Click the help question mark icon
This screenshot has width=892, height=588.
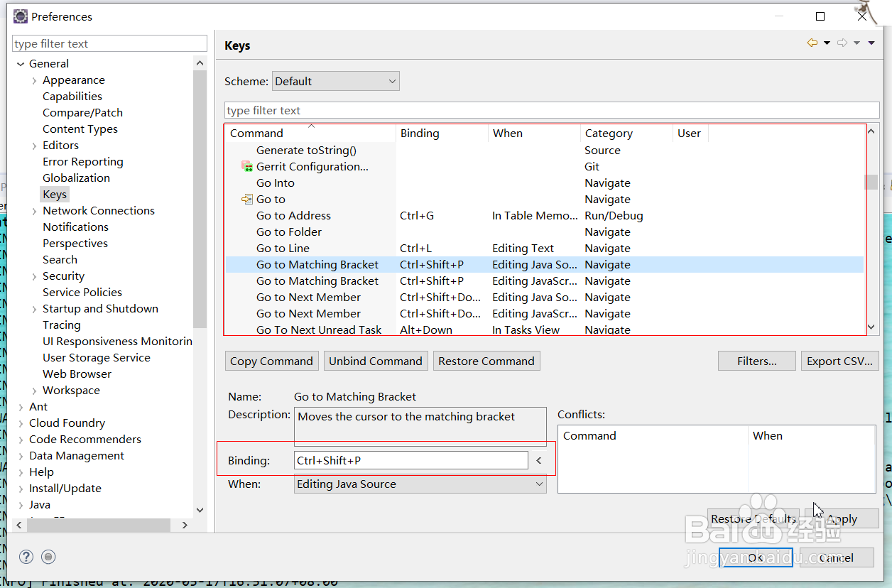click(26, 557)
